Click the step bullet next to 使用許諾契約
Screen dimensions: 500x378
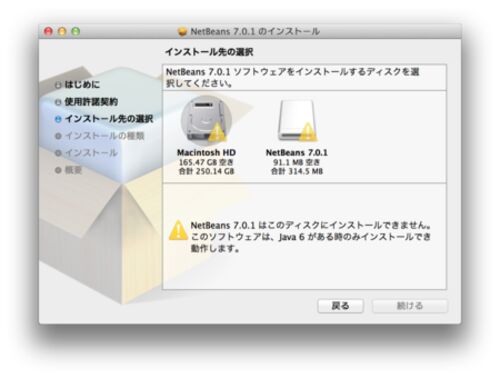point(58,102)
